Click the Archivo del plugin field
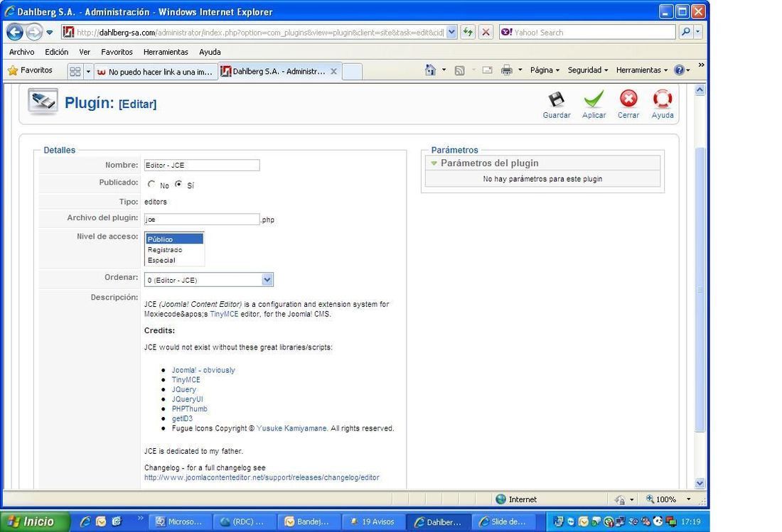This screenshot has height=532, width=782. (x=201, y=219)
